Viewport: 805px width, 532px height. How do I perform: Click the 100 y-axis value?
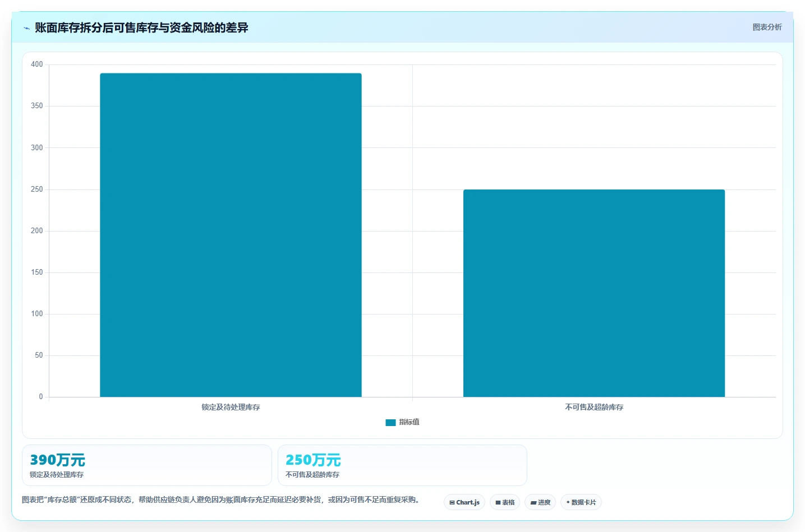click(x=37, y=314)
